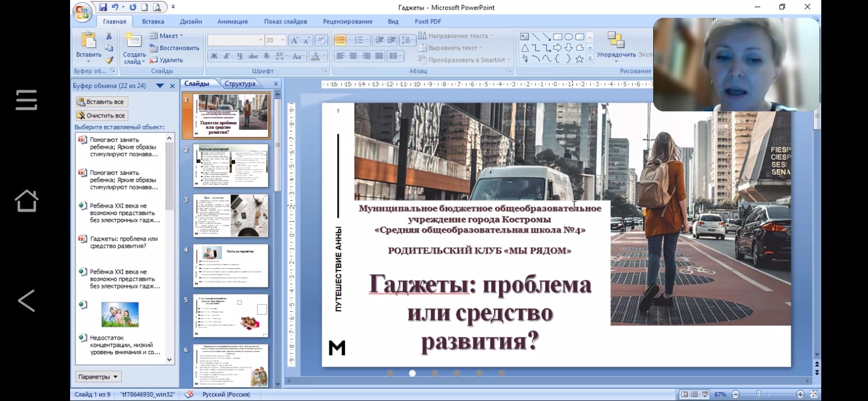
Task: Open the Рецензирование ribbon tab
Action: [348, 22]
